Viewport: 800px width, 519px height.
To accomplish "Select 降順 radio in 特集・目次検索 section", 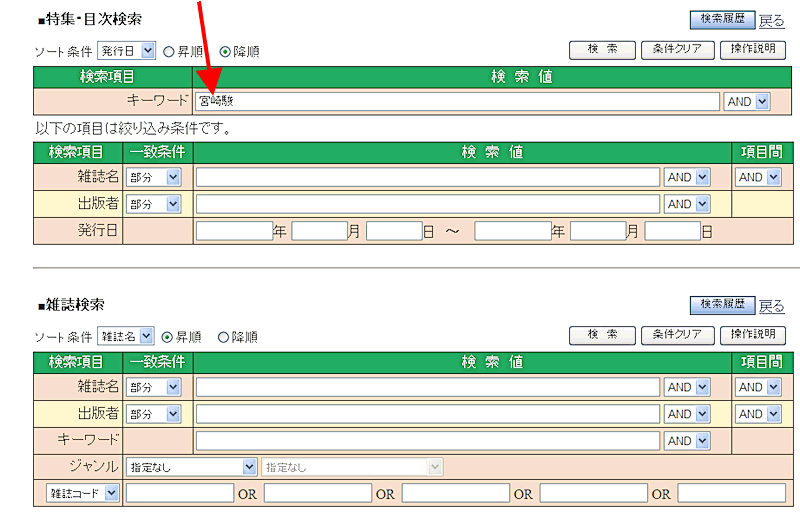I will 225,52.
